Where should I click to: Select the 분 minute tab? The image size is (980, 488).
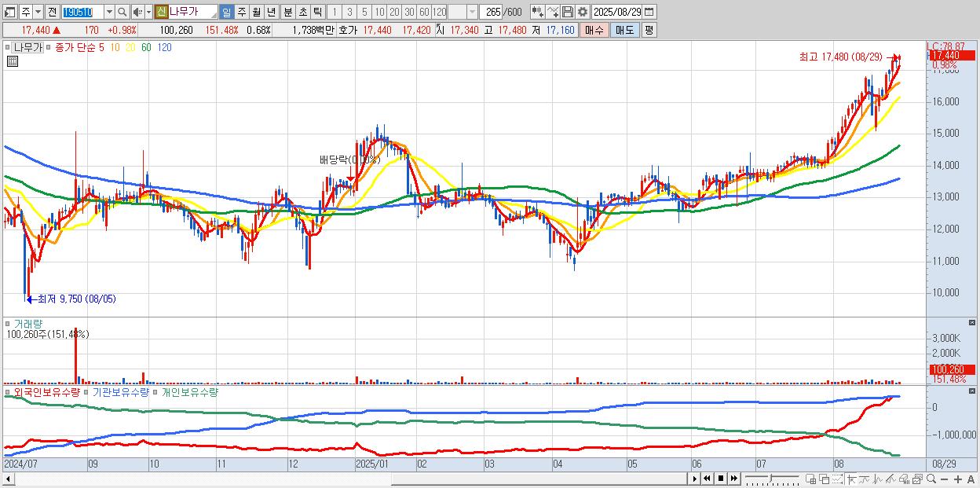(287, 12)
